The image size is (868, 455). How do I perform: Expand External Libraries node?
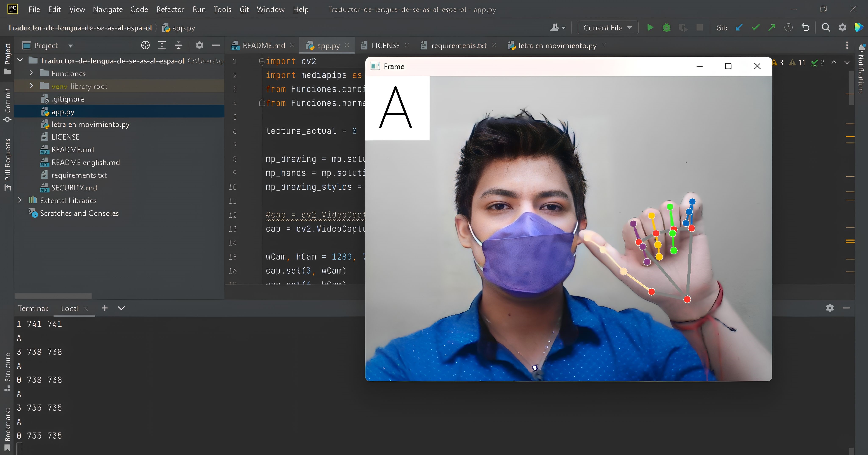click(19, 200)
